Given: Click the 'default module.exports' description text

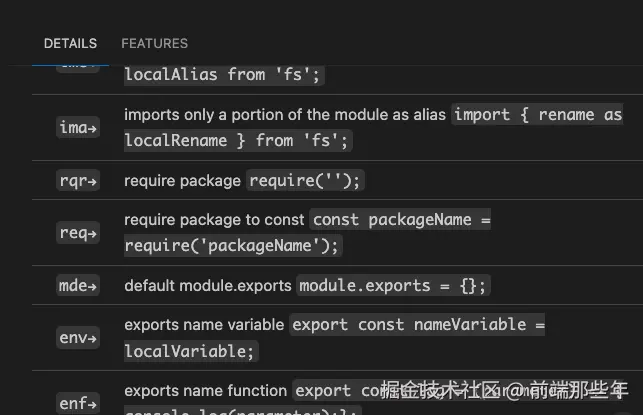Looking at the screenshot, I should 208,286.
